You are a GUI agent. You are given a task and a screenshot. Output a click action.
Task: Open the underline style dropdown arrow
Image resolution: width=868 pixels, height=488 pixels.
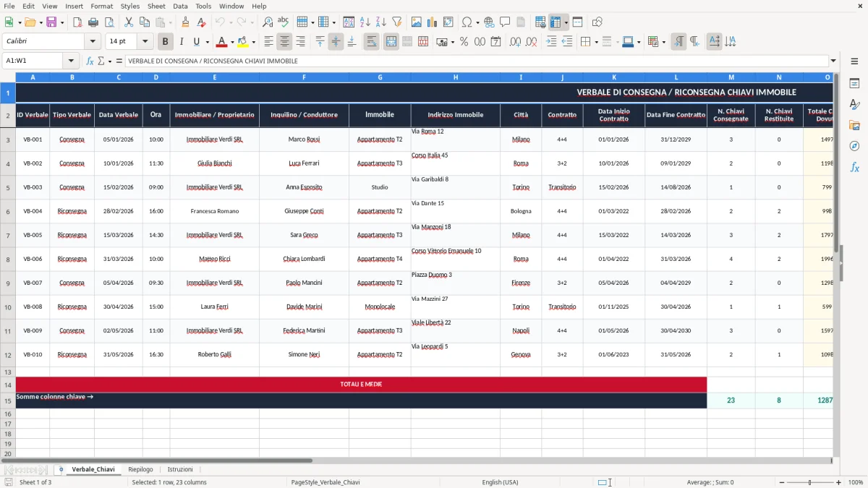(206, 42)
